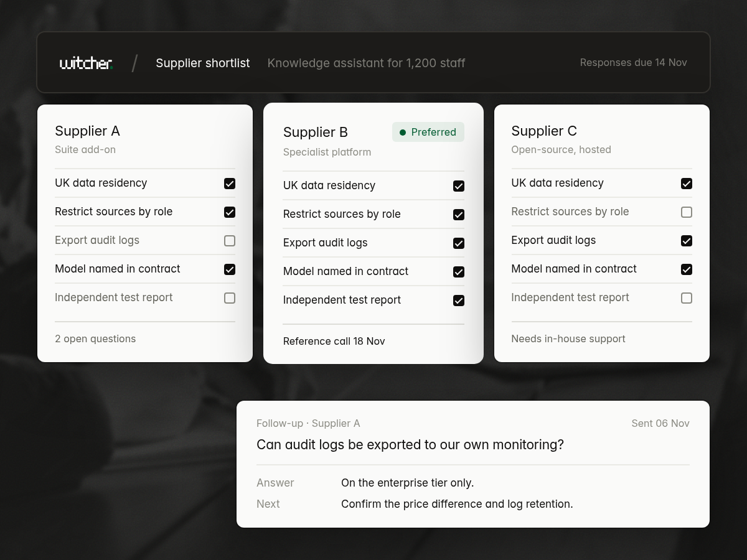
Task: Toggle Restrict sources by role for Supplier B
Action: pyautogui.click(x=459, y=215)
